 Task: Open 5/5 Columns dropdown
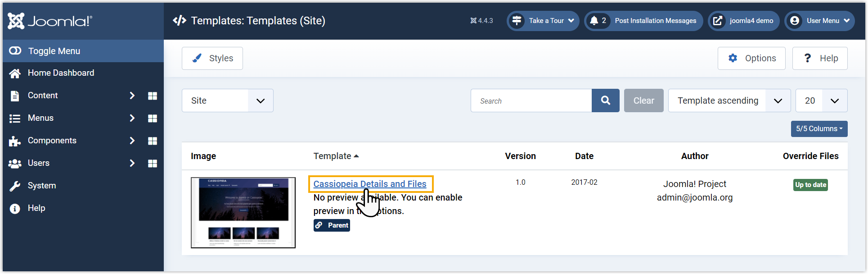click(x=819, y=129)
